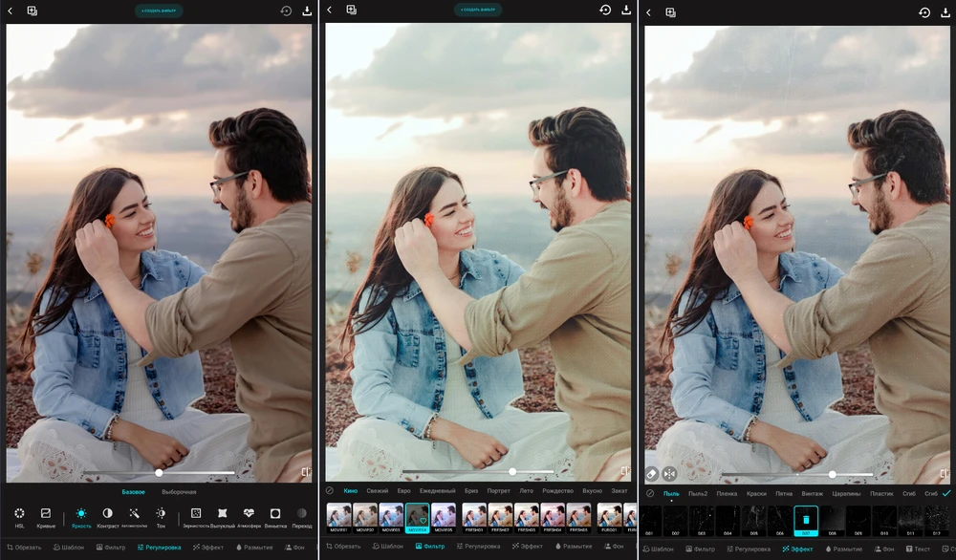Open the Кривые curves tool
This screenshot has width=956, height=560.
click(x=46, y=514)
